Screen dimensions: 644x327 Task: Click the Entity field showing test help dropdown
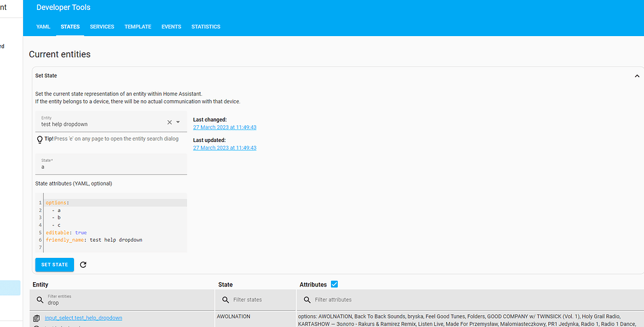(111, 121)
